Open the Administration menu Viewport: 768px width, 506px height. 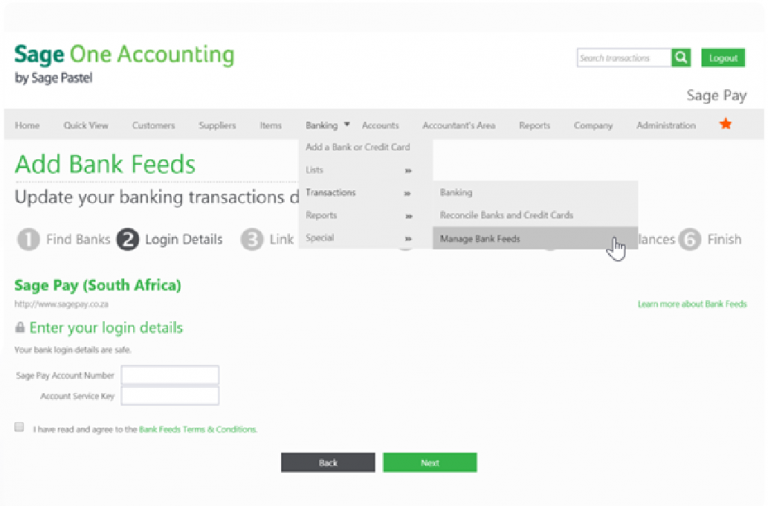(x=666, y=125)
